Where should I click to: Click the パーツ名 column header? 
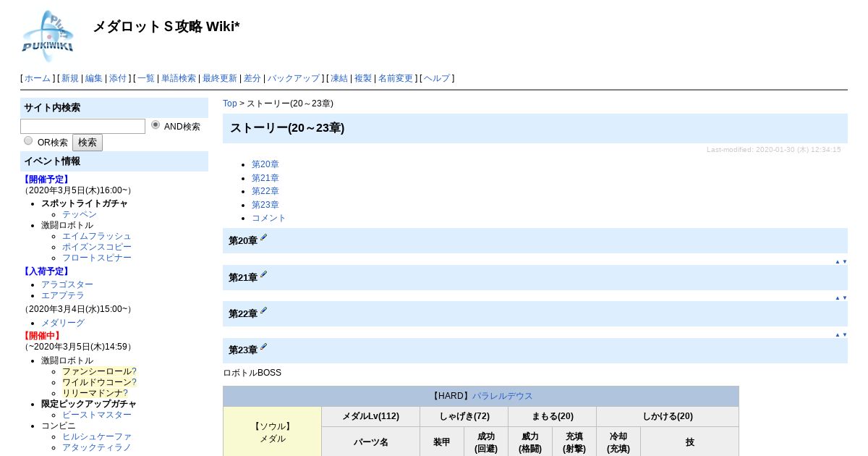tap(370, 442)
